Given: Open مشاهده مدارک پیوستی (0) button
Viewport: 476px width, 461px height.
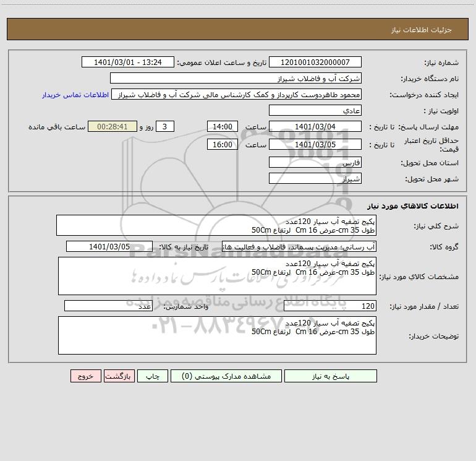Looking at the screenshot, I should (x=226, y=376).
